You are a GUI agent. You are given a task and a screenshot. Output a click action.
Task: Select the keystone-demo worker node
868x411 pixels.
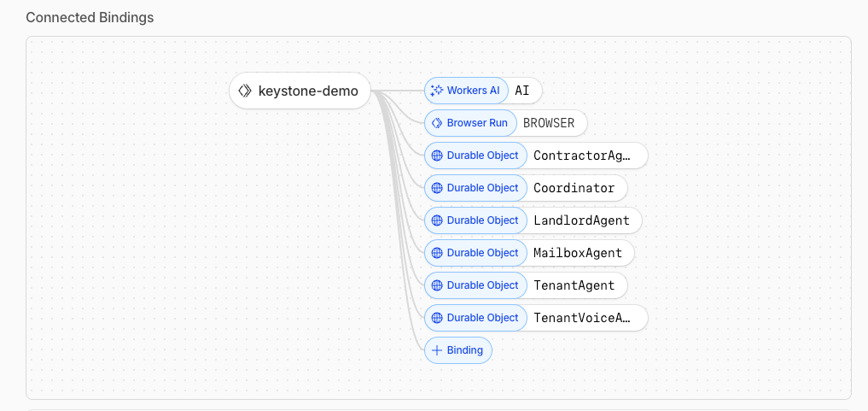[300, 91]
